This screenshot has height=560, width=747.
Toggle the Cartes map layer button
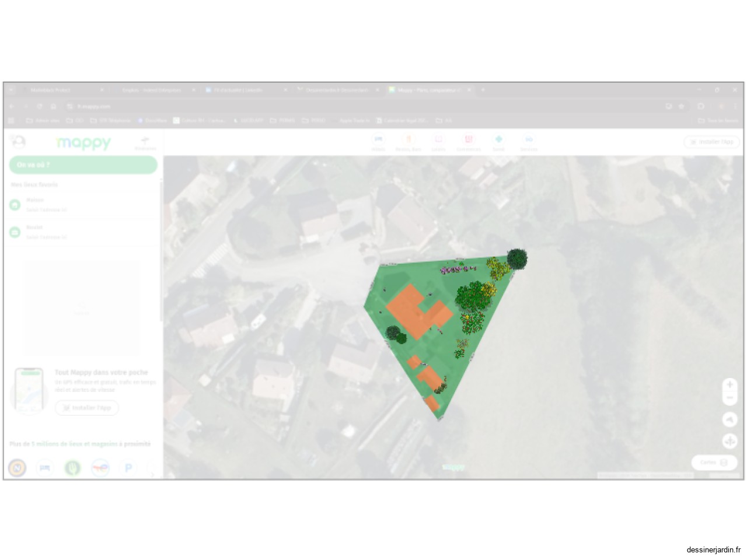tap(713, 463)
